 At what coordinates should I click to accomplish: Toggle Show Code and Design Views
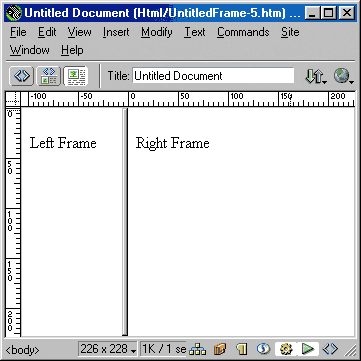click(49, 76)
